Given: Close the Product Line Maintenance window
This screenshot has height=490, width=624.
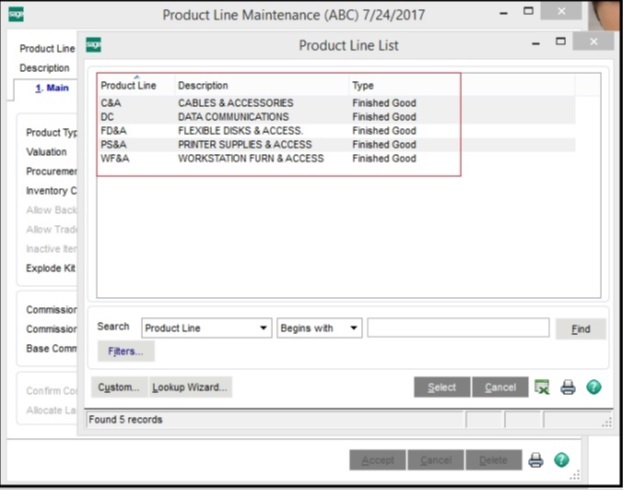Looking at the screenshot, I should coord(561,11).
